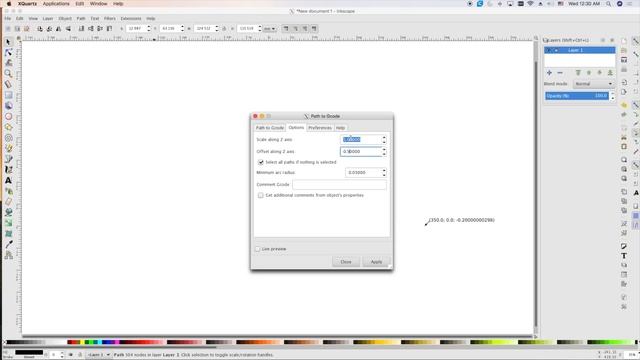Viewport: 640px width, 360px height.
Task: Select the Text tool in toolbox
Action: (x=8, y=180)
